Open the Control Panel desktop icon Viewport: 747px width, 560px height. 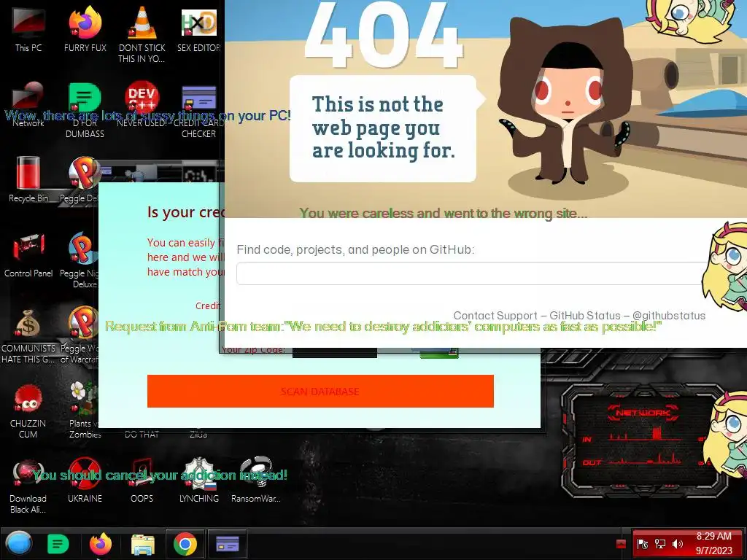[x=28, y=254]
